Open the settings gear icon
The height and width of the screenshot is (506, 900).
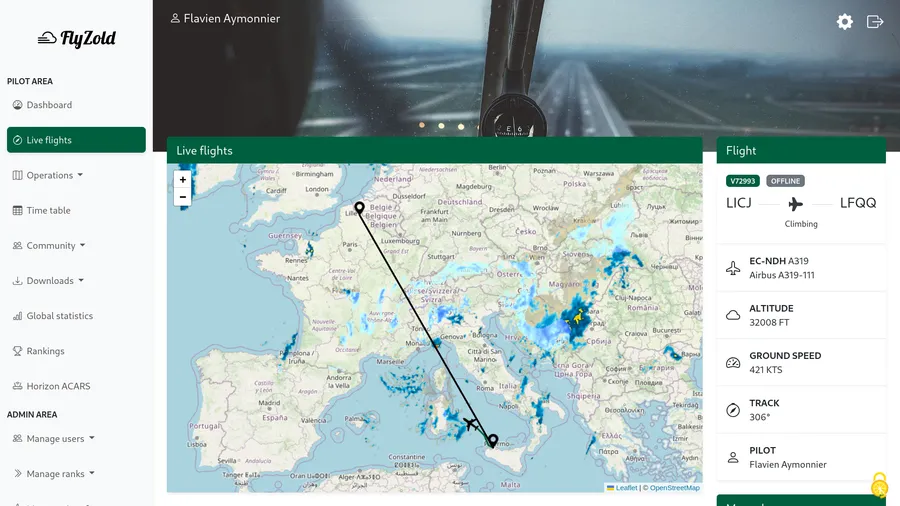pyautogui.click(x=845, y=22)
